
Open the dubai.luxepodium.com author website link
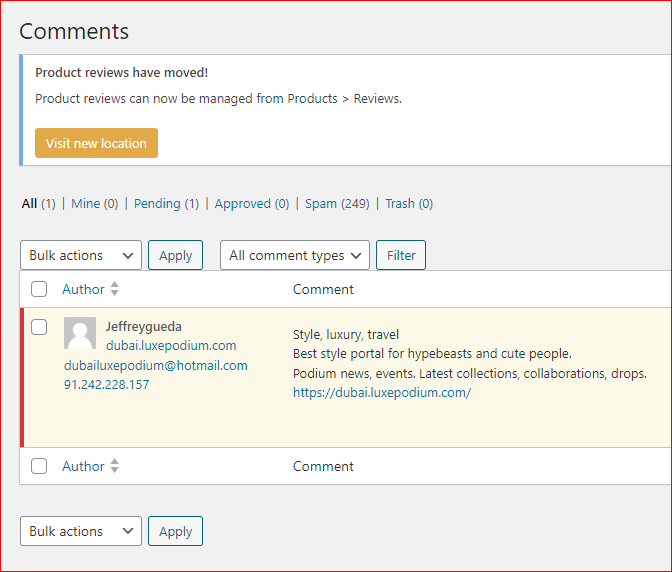pos(171,346)
